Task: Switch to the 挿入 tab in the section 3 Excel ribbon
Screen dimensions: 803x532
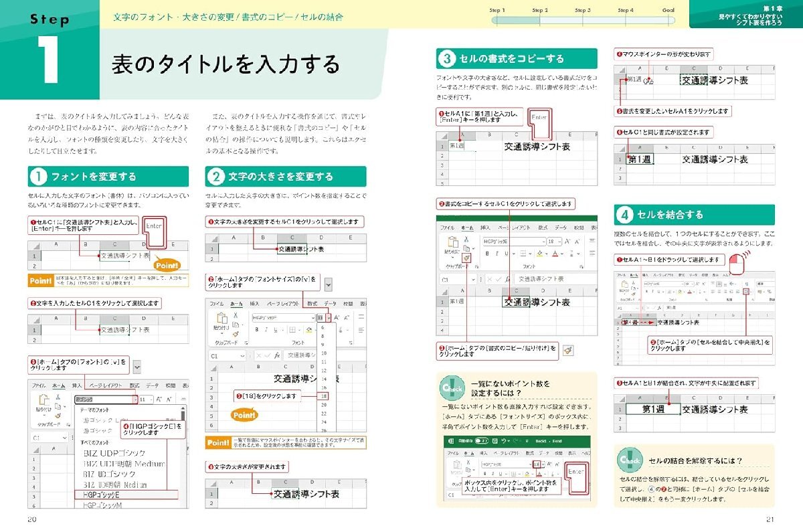Action: tap(485, 228)
